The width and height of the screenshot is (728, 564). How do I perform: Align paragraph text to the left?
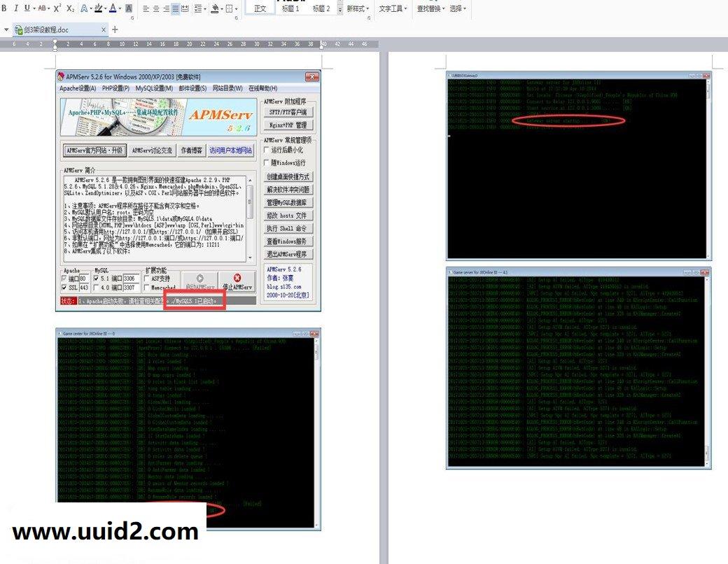click(146, 9)
